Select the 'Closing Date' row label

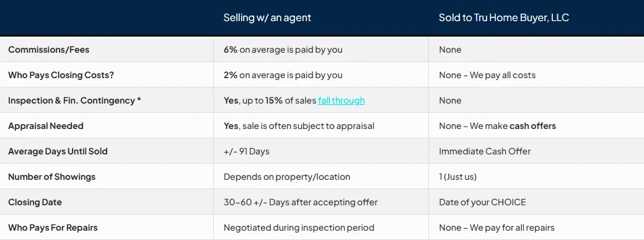point(35,202)
